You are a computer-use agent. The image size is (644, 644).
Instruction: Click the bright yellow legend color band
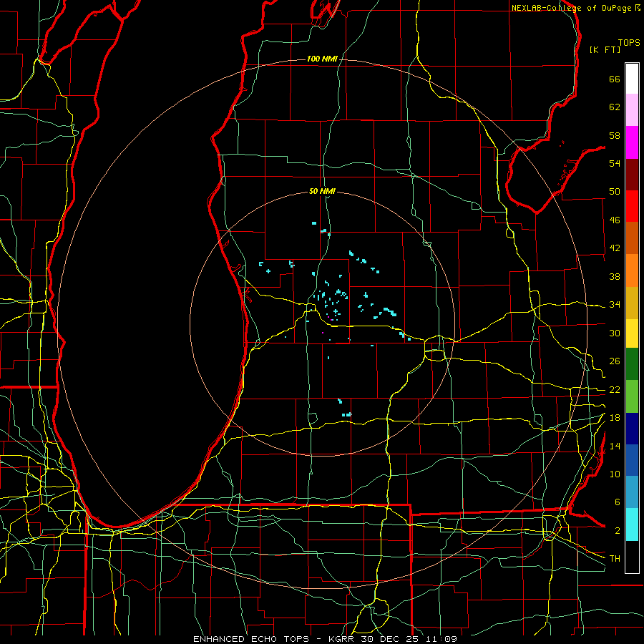tap(632, 333)
